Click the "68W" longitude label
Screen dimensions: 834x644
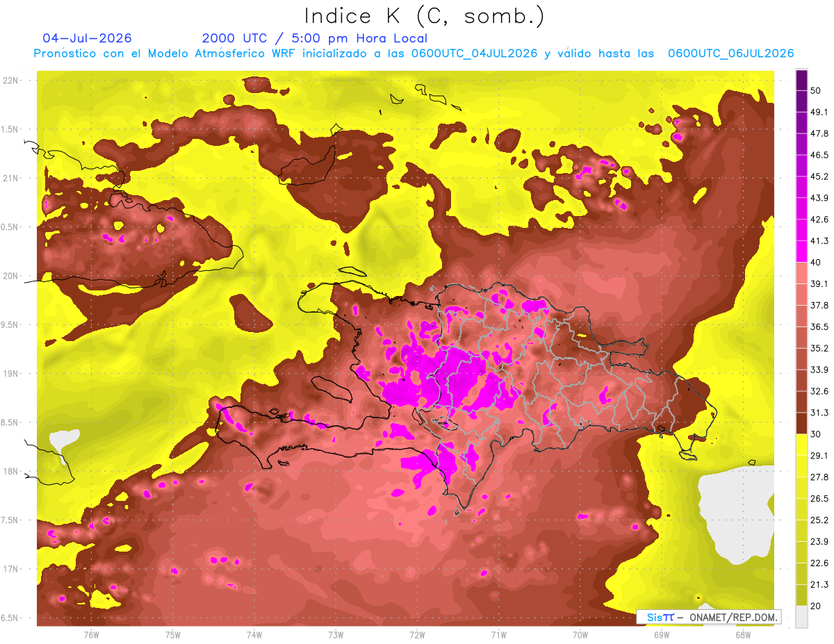(x=743, y=635)
